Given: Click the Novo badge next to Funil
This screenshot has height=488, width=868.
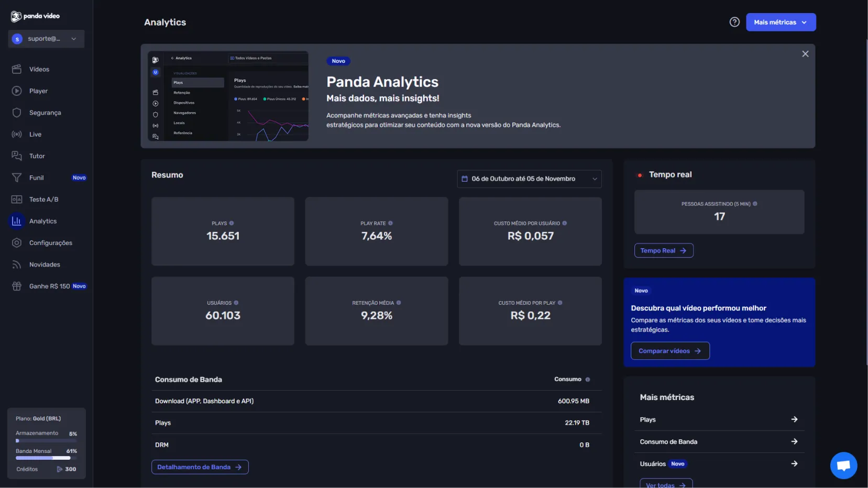Looking at the screenshot, I should (79, 178).
